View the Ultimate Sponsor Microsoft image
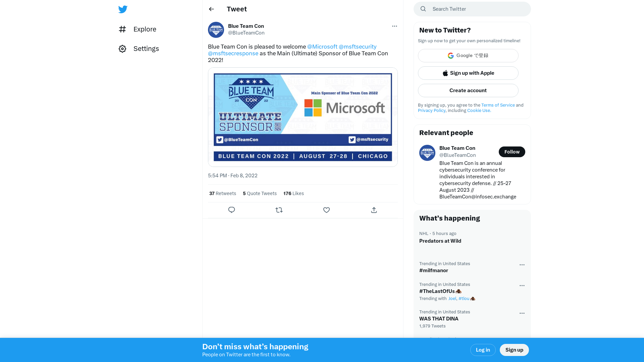The image size is (644, 362). point(303,117)
